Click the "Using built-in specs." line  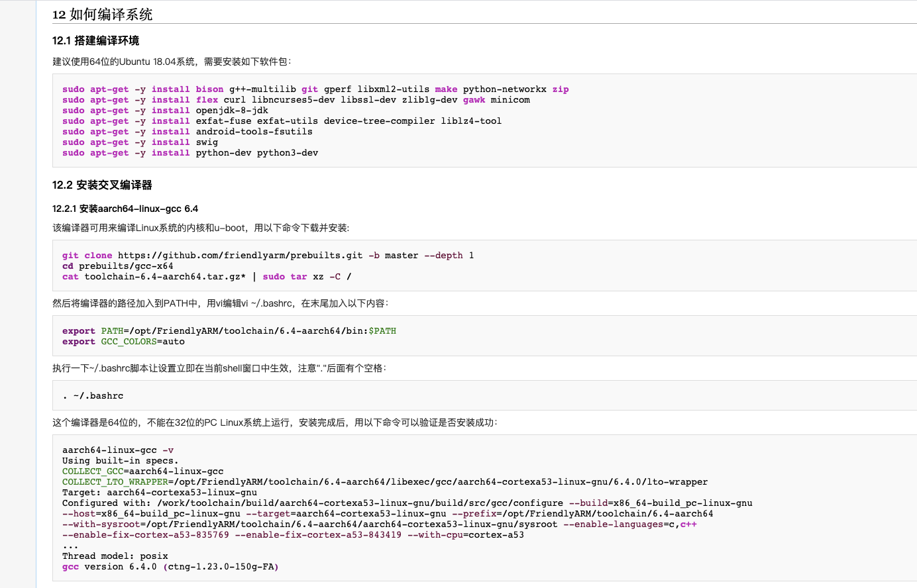pyautogui.click(x=121, y=461)
